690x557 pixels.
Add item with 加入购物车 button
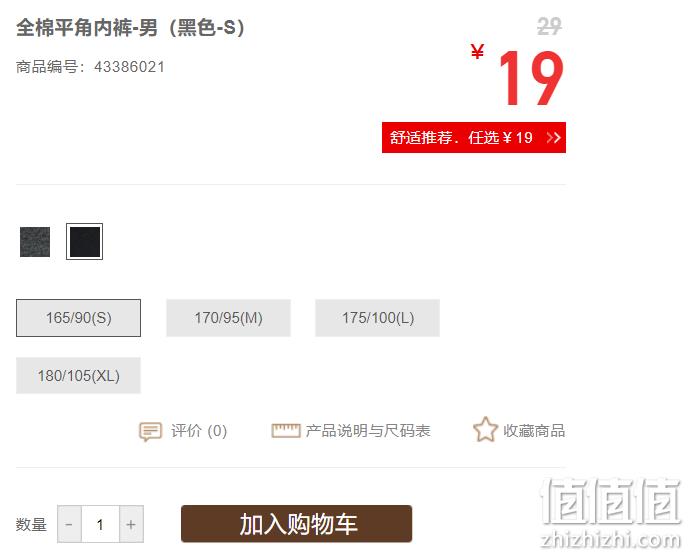pyautogui.click(x=297, y=524)
